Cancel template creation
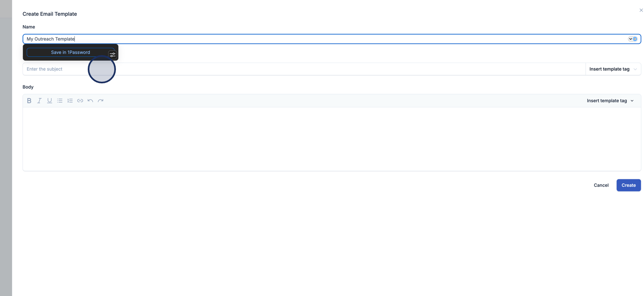This screenshot has height=296, width=644. [x=601, y=185]
